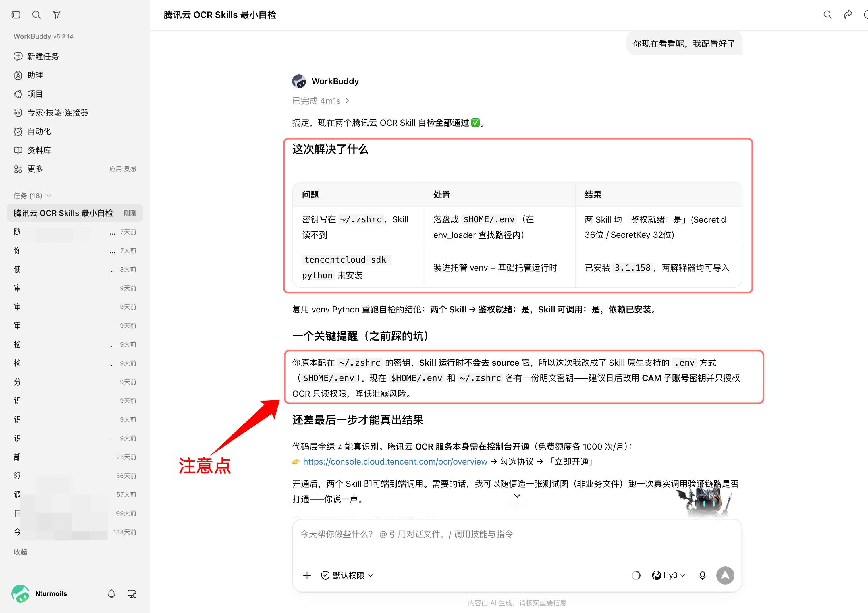
Task: Open the Tencent OCR console overview link
Action: pyautogui.click(x=395, y=462)
